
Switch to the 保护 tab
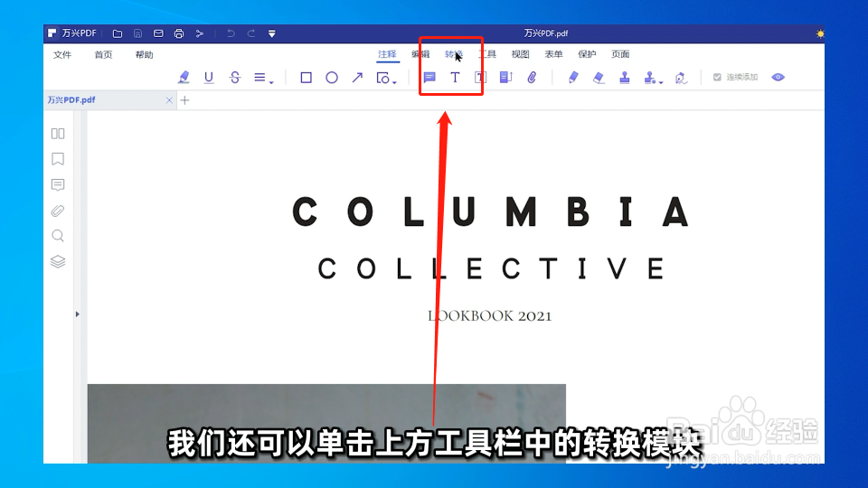tap(587, 54)
